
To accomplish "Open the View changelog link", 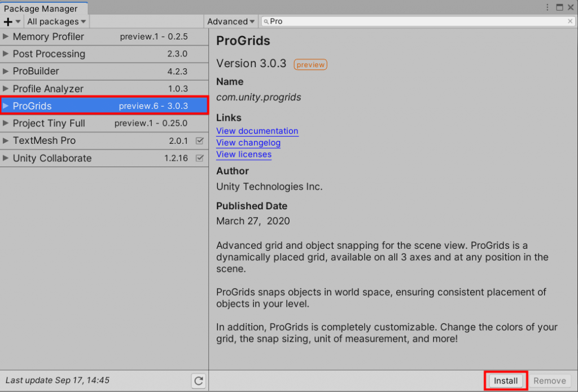I will tap(248, 143).
